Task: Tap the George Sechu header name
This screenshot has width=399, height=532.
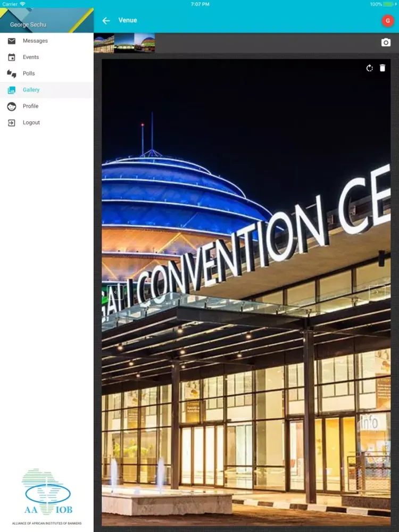Action: point(28,25)
